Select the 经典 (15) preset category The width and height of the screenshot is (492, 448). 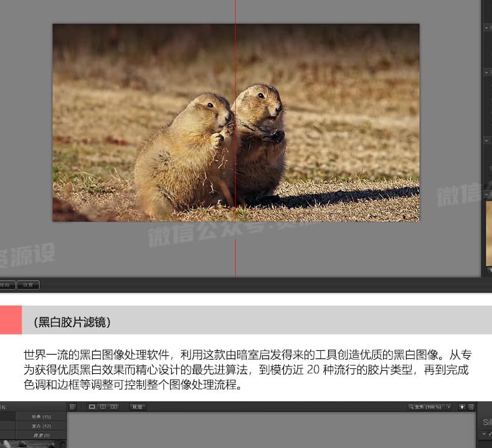41,417
